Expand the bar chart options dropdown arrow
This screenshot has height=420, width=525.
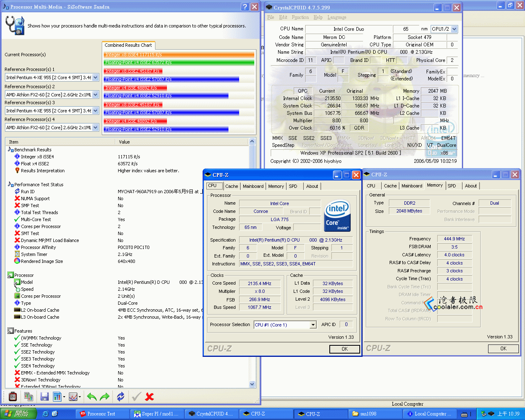click(64, 397)
